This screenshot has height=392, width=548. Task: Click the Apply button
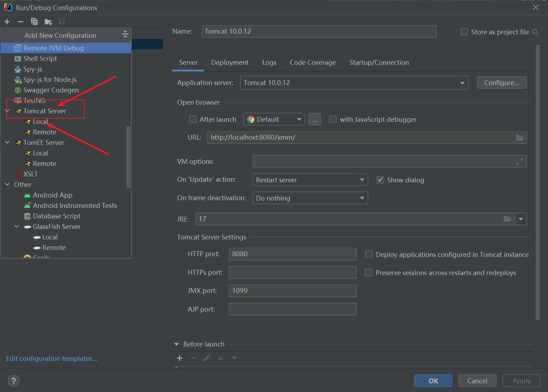pyautogui.click(x=522, y=381)
